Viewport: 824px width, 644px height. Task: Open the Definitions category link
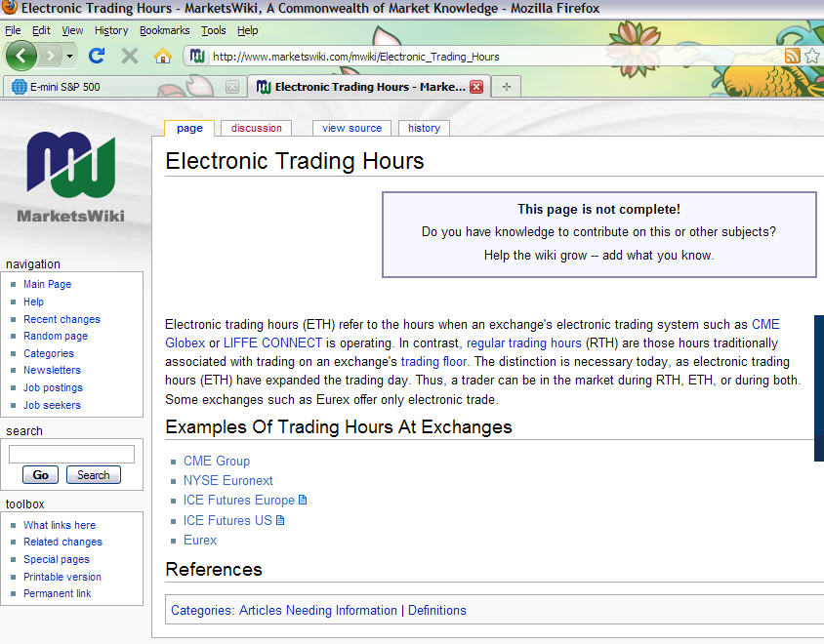pyautogui.click(x=437, y=611)
